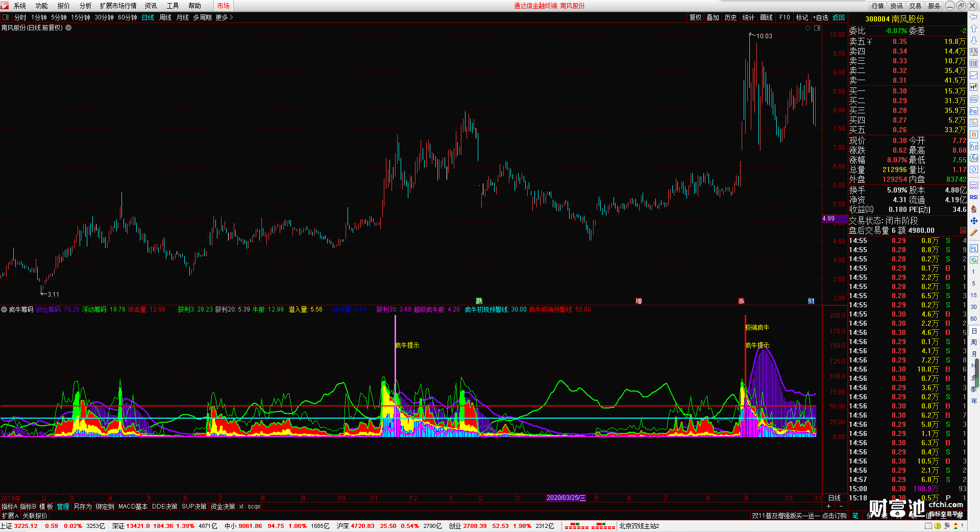Open the dropdown arrow beside 南风股份(日线 前复权)
Viewport: 980px width, 532px height.
click(68, 28)
